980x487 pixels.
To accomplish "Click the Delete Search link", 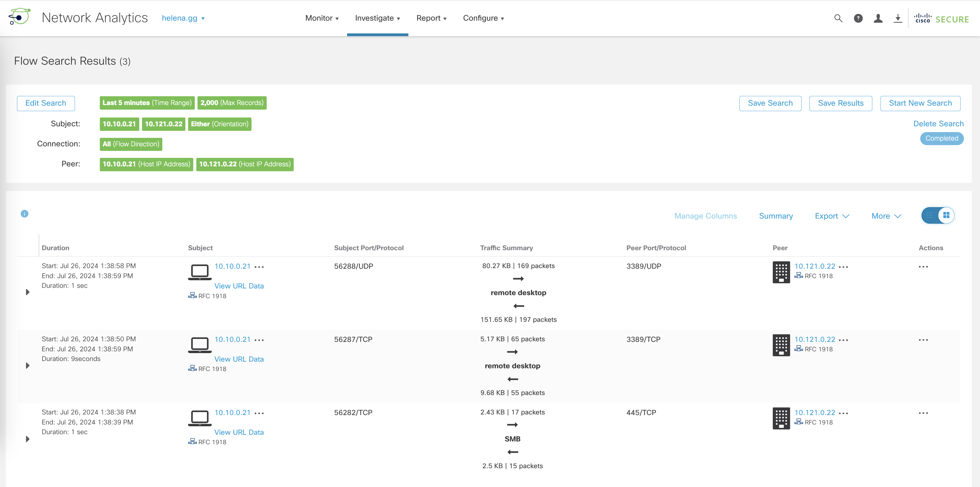I will pyautogui.click(x=938, y=124).
